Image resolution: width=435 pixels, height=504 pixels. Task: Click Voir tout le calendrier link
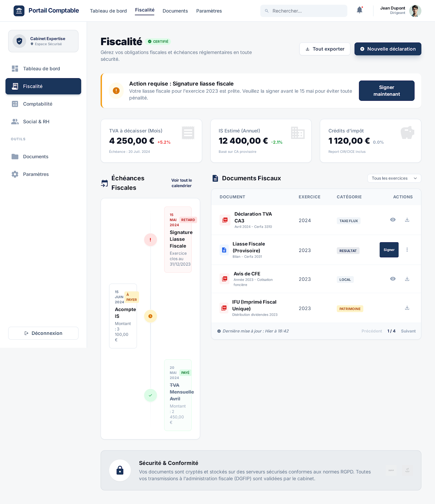point(182,183)
